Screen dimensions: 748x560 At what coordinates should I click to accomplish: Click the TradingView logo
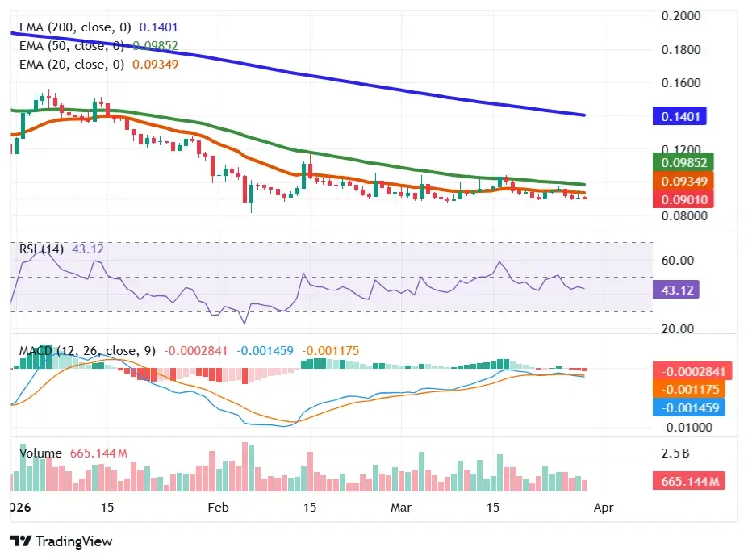tap(61, 541)
